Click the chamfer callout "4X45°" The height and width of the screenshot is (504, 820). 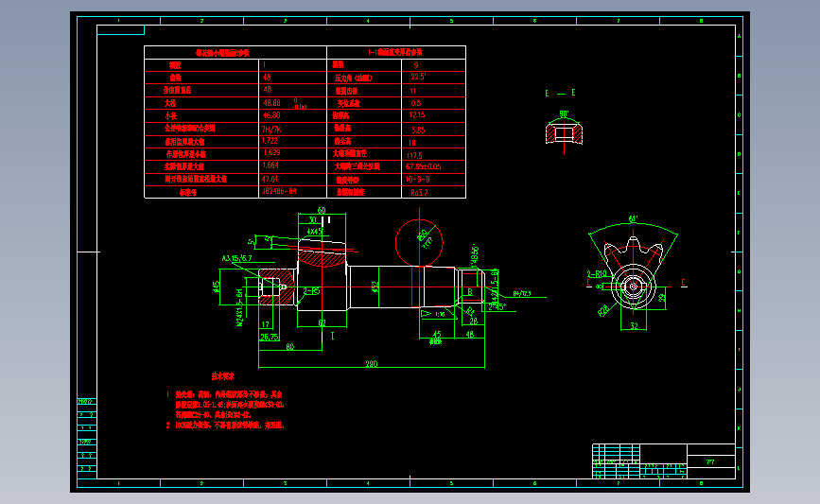[x=314, y=231]
